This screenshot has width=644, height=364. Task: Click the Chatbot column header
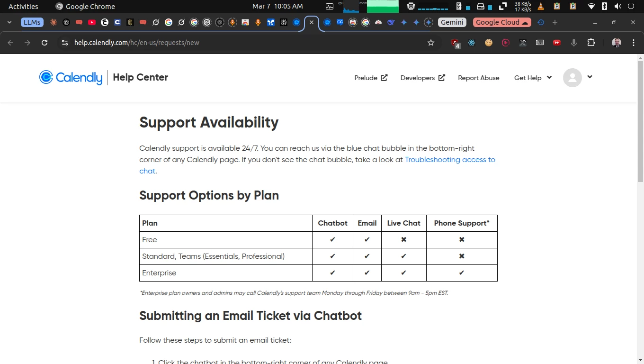(332, 223)
